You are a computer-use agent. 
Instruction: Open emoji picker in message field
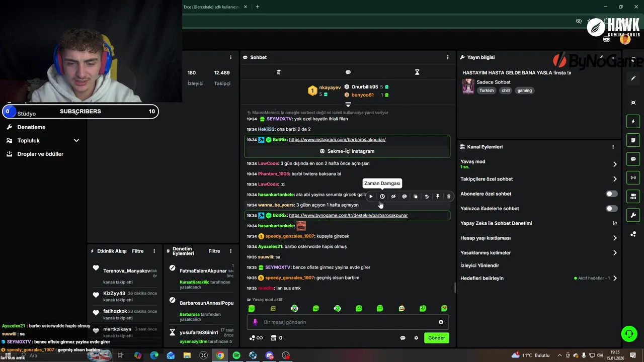pyautogui.click(x=441, y=322)
